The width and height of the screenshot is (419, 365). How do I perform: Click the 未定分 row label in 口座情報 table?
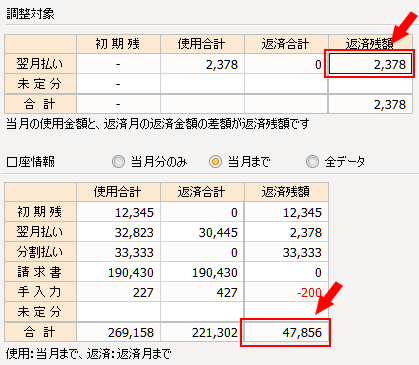pos(40,312)
